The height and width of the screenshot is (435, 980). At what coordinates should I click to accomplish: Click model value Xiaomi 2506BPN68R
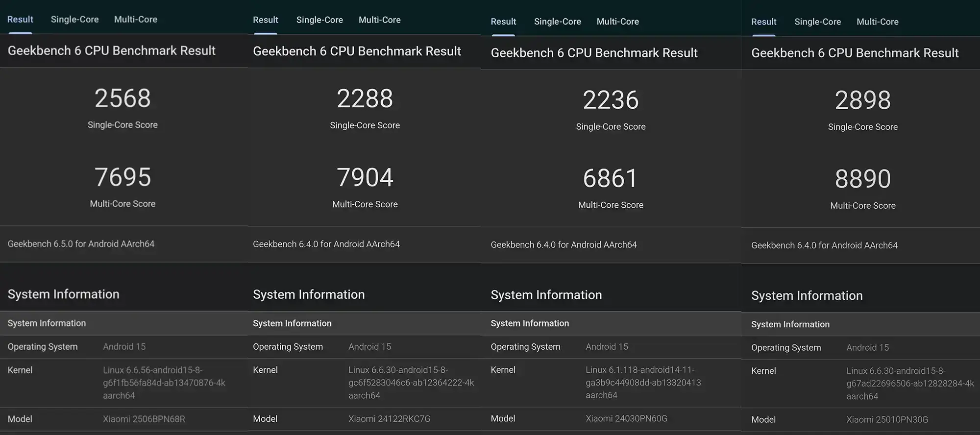[x=144, y=419]
